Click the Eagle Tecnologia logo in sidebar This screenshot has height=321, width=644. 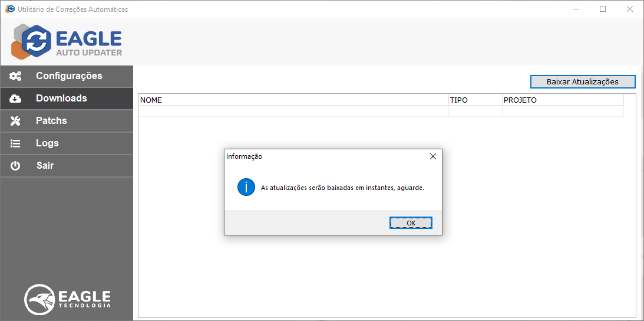(67, 299)
